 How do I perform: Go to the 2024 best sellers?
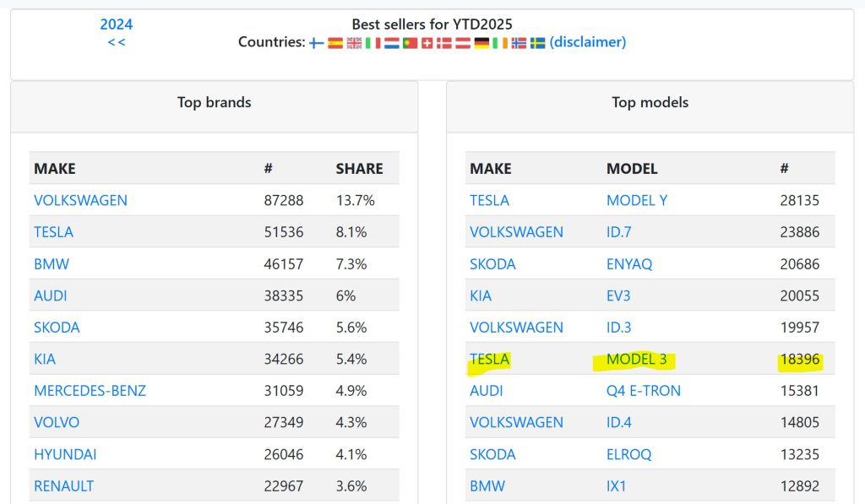(116, 24)
